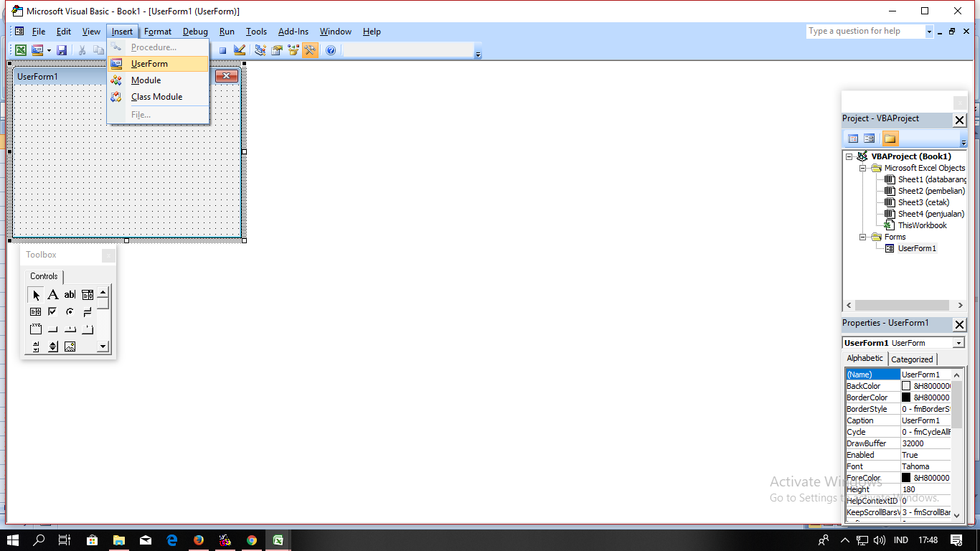Click the Caption property value UserForm1
Image resolution: width=980 pixels, height=551 pixels.
925,420
